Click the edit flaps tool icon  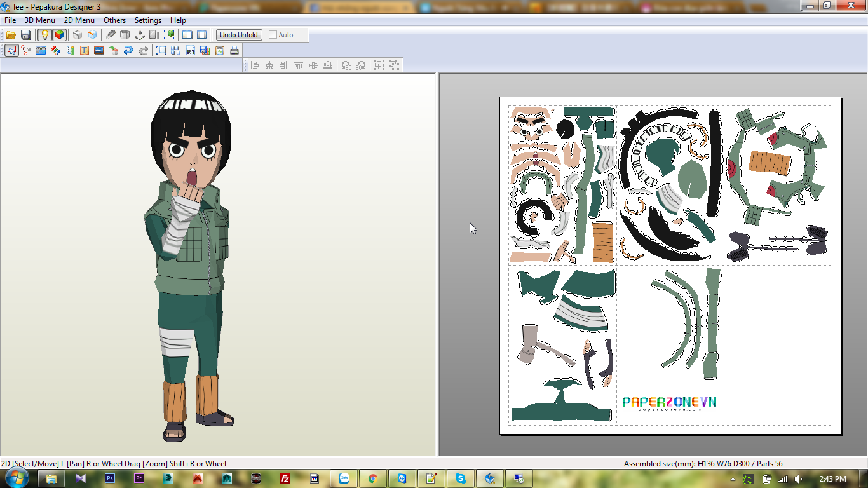(x=70, y=50)
